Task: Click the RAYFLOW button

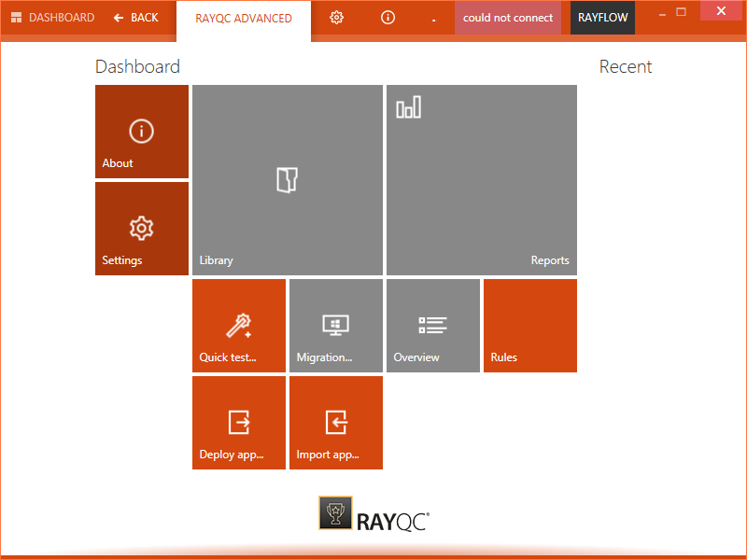Action: [x=602, y=18]
